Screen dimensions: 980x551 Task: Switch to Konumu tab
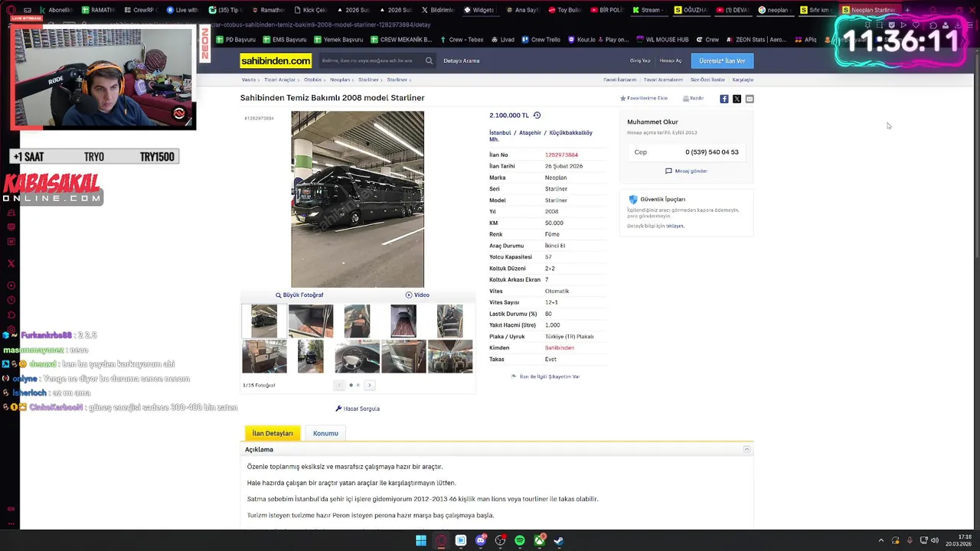click(325, 433)
